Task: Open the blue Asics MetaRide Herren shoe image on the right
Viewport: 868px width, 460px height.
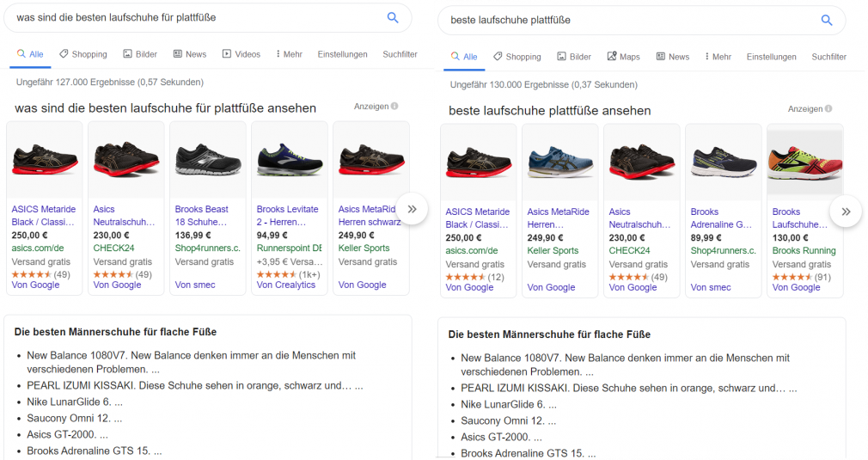Action: [559, 163]
